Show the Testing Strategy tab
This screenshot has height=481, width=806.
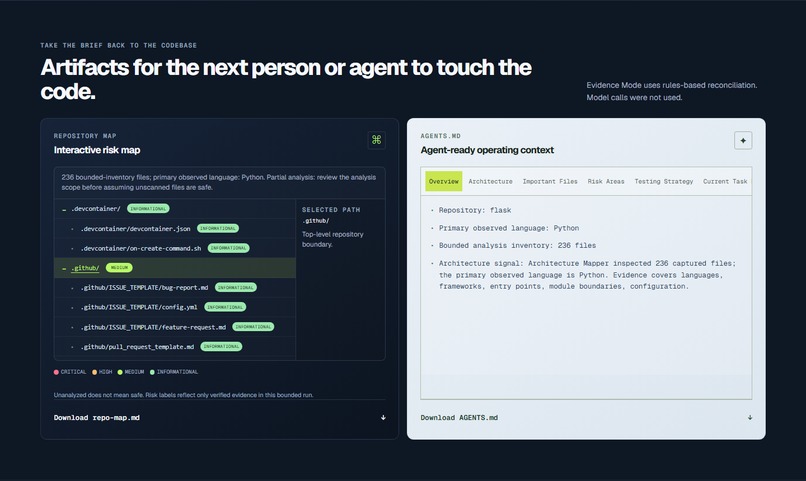pos(664,181)
